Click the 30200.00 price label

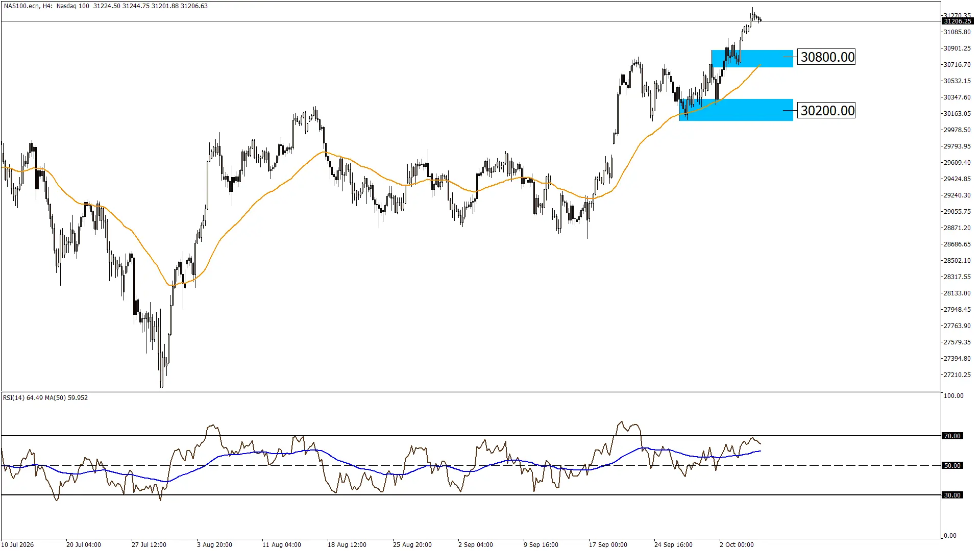point(826,110)
